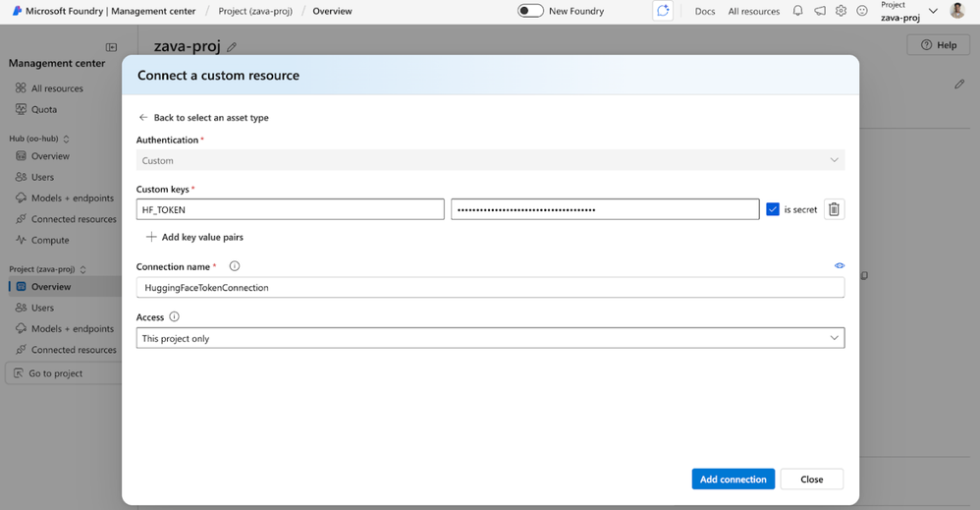Screen dimensions: 980x510
Task: Open the Docs link
Action: click(x=705, y=11)
